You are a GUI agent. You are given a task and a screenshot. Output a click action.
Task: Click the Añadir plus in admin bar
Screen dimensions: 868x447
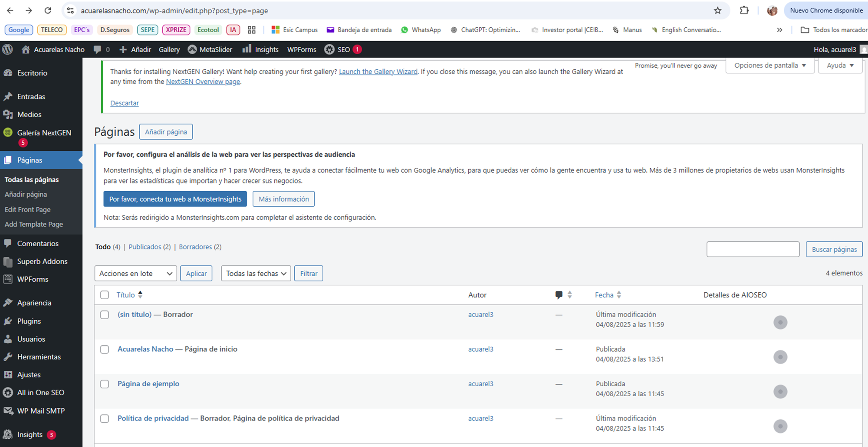123,49
